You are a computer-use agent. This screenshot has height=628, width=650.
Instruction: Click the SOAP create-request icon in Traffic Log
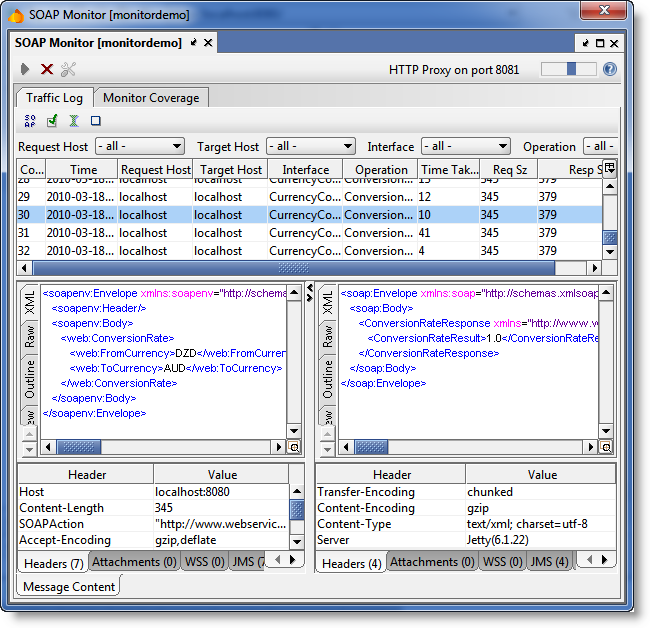click(x=30, y=121)
